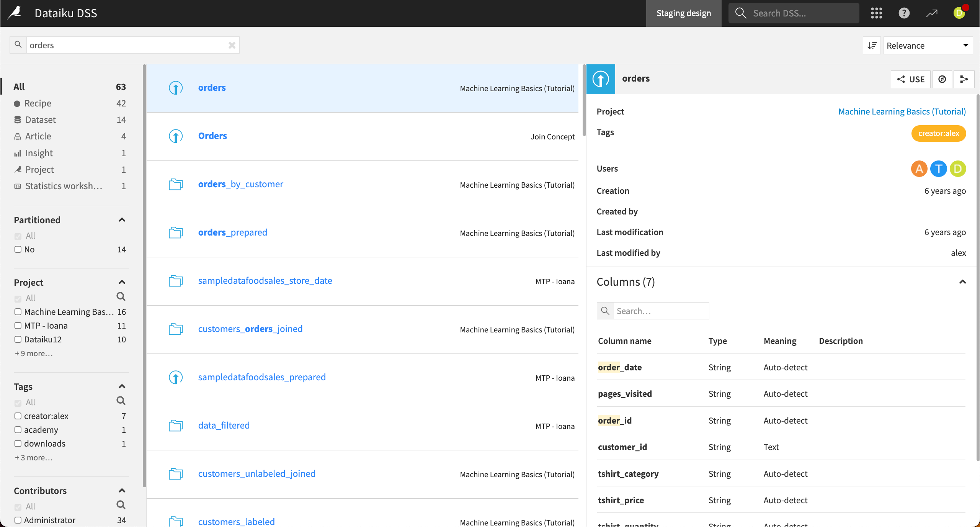Open the applications grid menu
Viewport: 980px width, 527px height.
[876, 13]
